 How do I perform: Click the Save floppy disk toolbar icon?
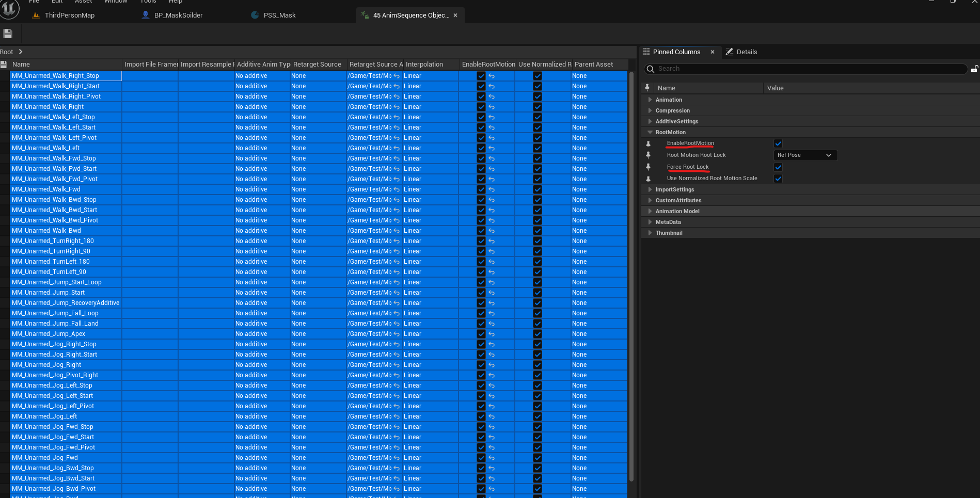tap(8, 34)
